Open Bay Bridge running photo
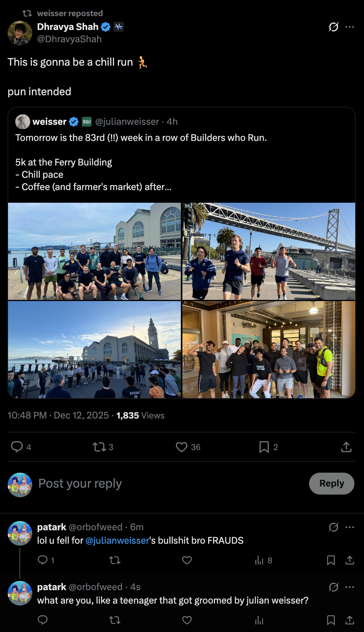364x632 pixels. click(269, 251)
